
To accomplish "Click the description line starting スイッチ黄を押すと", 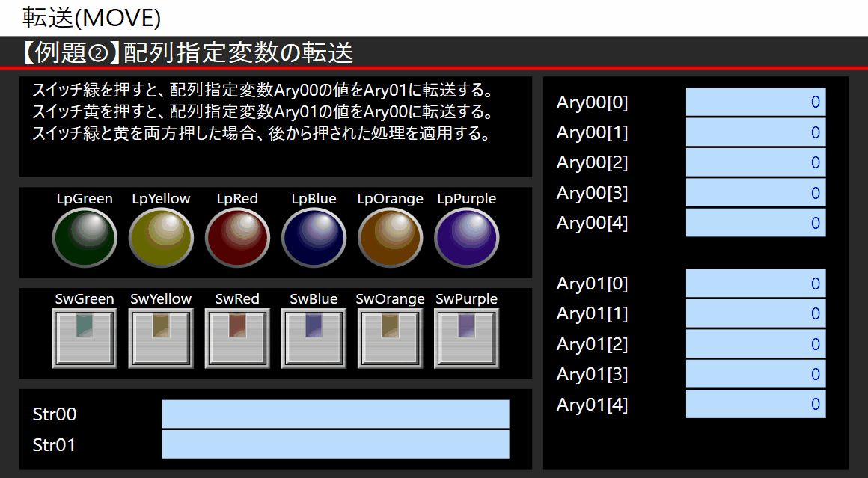I will tap(263, 111).
